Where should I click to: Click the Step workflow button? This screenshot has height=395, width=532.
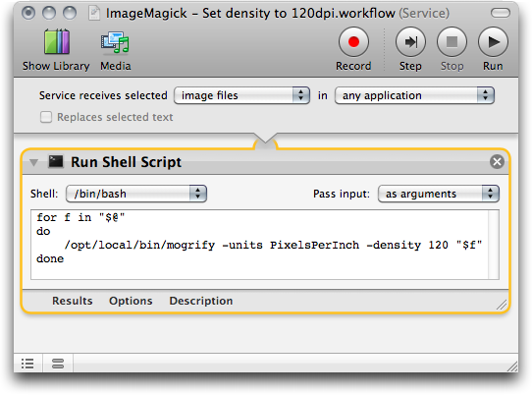[x=410, y=42]
